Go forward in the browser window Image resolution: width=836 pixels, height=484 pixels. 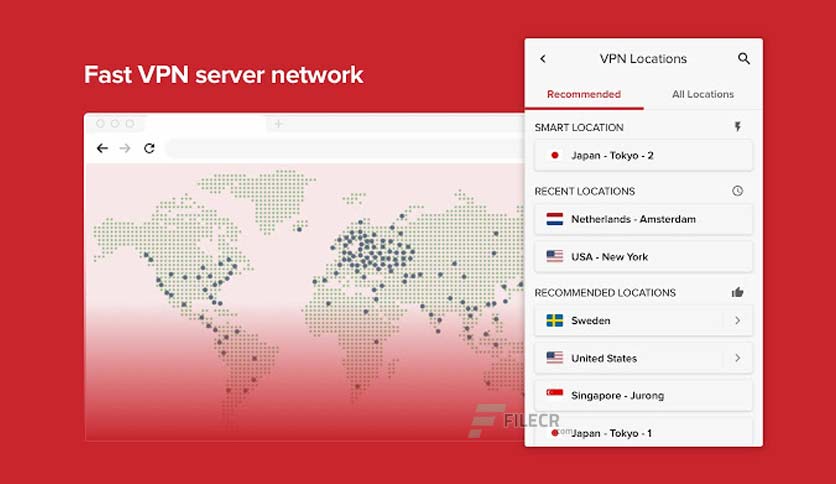125,148
